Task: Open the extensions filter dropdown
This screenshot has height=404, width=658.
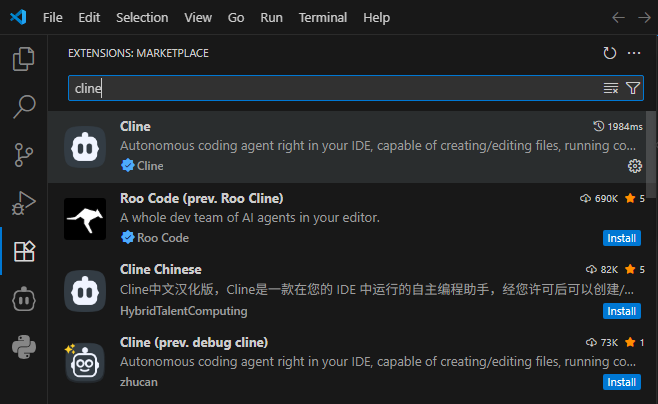Action: [x=633, y=88]
